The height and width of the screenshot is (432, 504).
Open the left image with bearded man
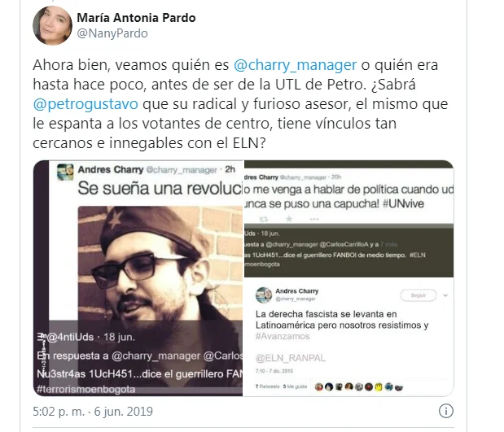click(x=138, y=278)
